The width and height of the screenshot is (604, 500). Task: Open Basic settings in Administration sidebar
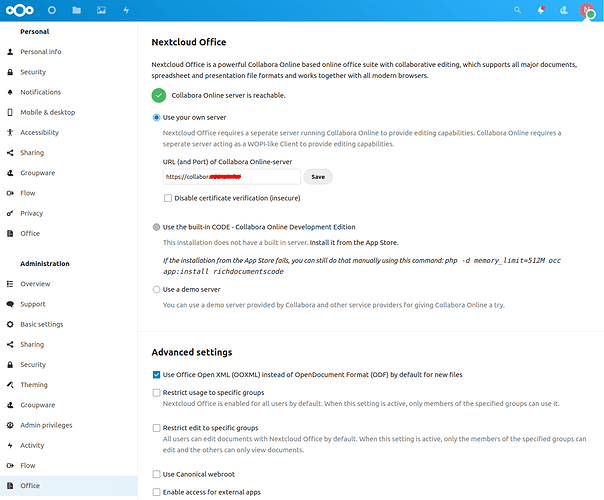(42, 324)
